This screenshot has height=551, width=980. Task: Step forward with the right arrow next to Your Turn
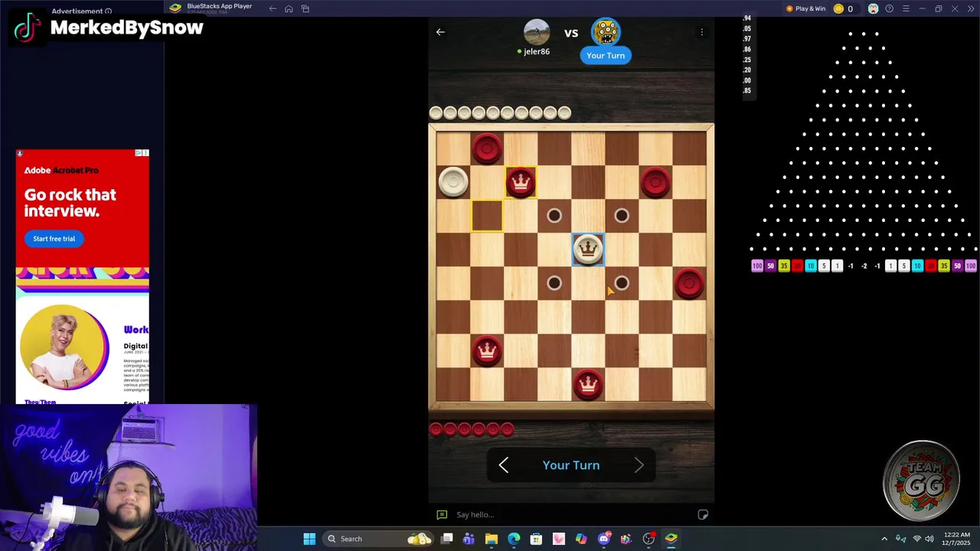[x=639, y=465]
